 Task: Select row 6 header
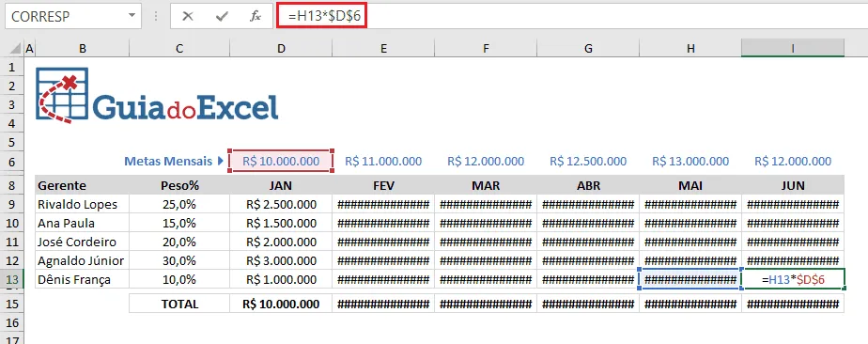point(11,162)
